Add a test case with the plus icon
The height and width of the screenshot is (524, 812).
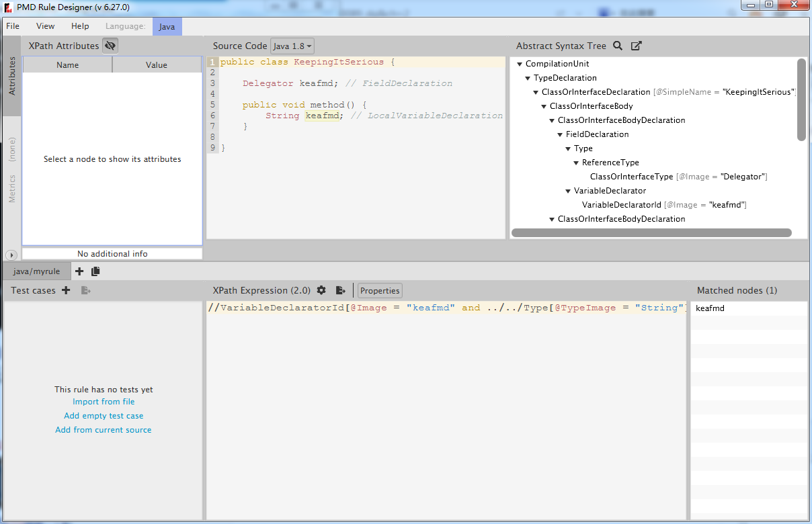point(66,290)
